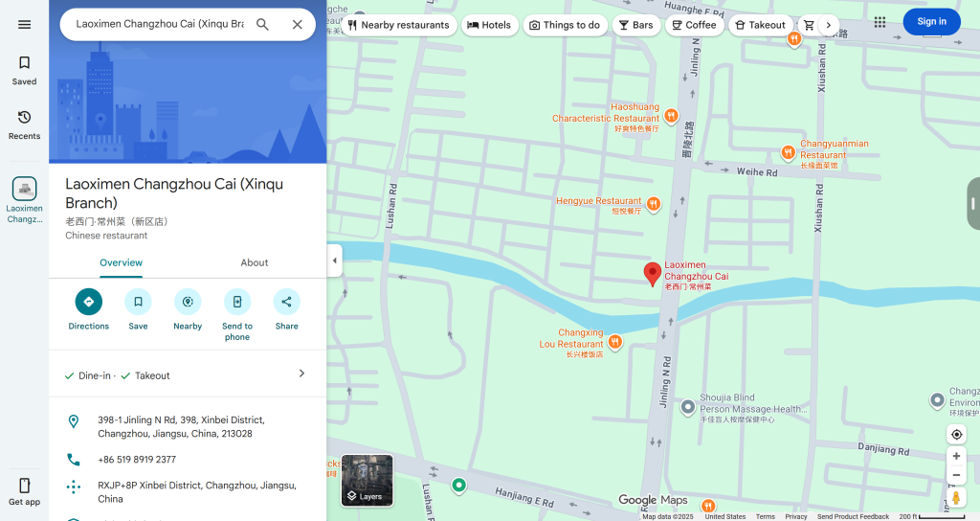
Task: Filter by Nearby restaurants chip
Action: (x=397, y=25)
